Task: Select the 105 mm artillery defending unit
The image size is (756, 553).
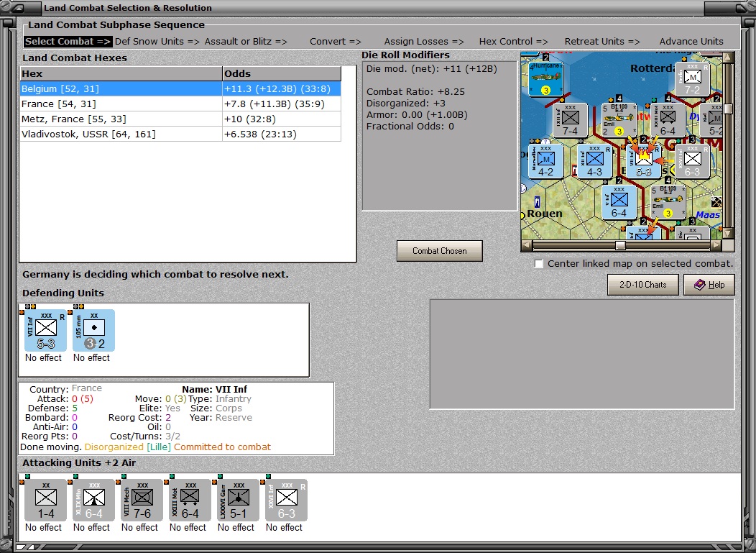Action: [x=94, y=330]
